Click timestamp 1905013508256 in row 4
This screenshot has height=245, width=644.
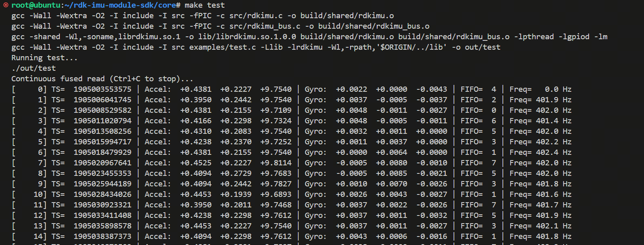[103, 132]
